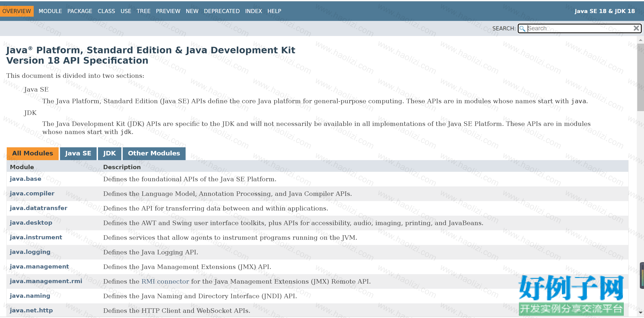Open the OVERVIEW nav item
This screenshot has height=318, width=644.
pos(16,11)
